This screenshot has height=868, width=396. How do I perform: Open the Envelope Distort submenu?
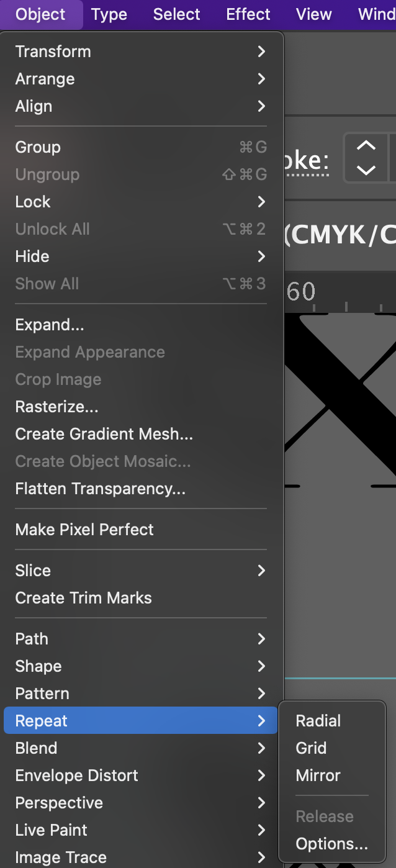tap(141, 775)
